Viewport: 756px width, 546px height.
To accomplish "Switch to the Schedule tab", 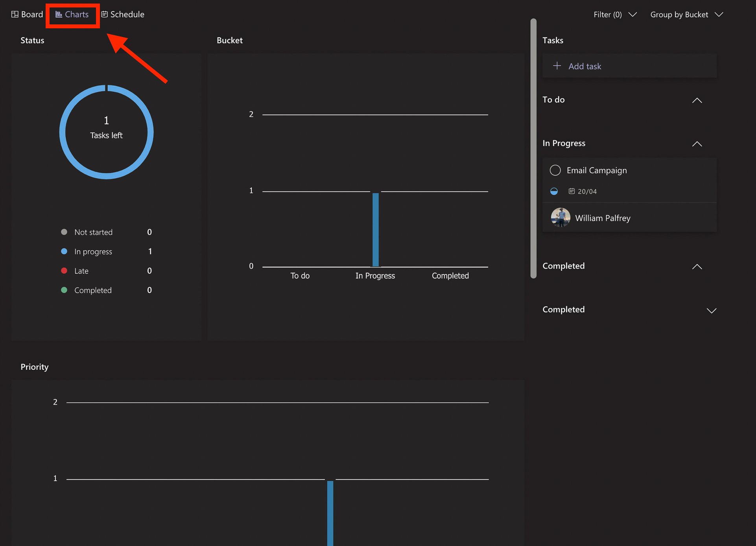I will [x=127, y=15].
